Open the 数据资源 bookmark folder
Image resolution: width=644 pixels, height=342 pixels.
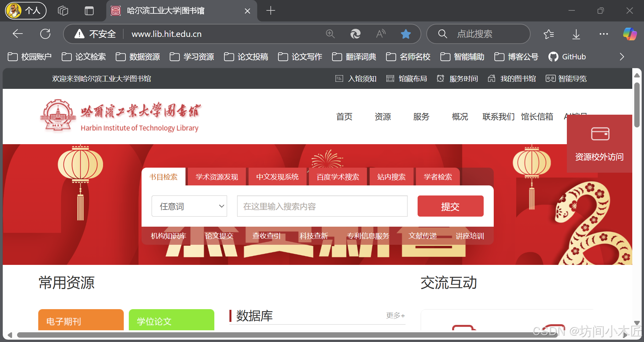138,57
